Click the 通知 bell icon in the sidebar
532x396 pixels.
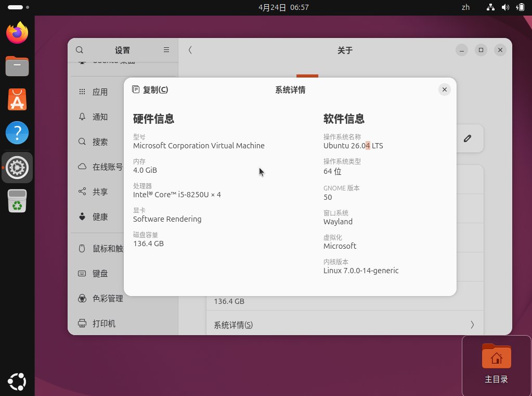[x=82, y=117]
